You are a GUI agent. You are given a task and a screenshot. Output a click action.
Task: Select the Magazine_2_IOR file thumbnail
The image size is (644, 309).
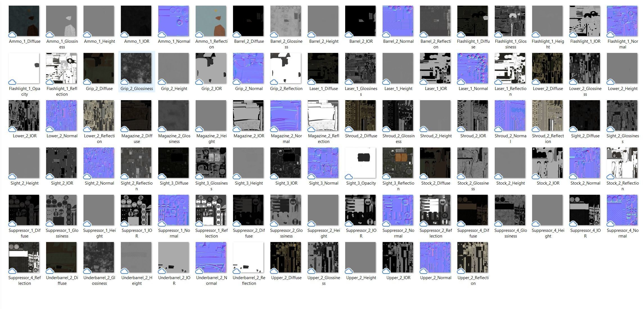[x=248, y=115]
